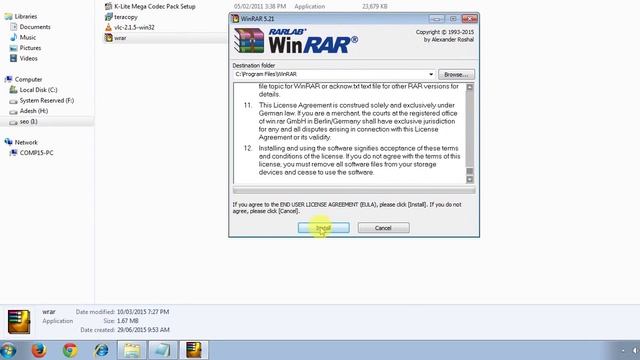Click the Install button in WinRAR setup

323,228
